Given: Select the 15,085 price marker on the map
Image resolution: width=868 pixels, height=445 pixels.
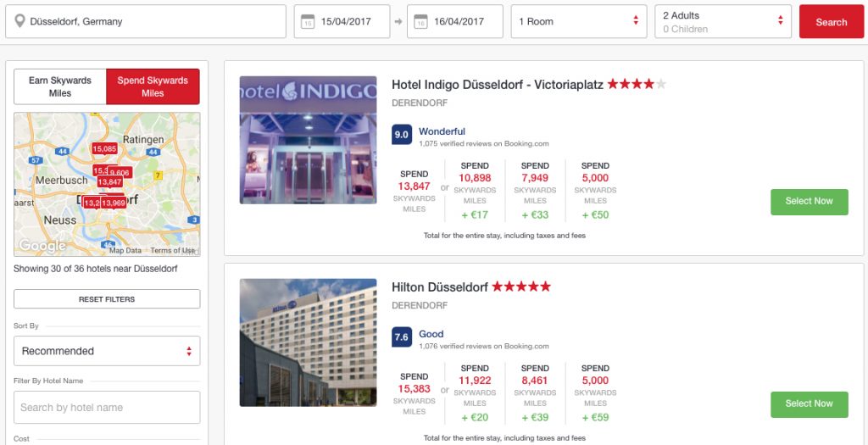Looking at the screenshot, I should tap(104, 148).
